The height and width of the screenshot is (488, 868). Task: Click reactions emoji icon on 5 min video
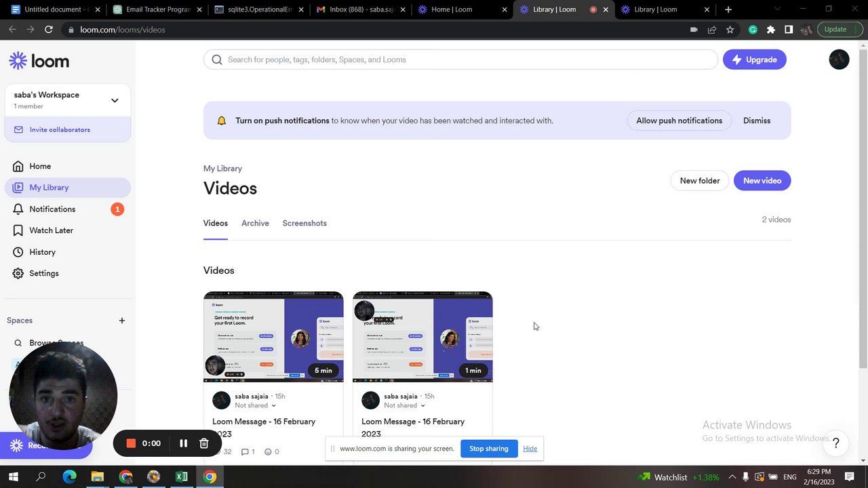tap(268, 452)
